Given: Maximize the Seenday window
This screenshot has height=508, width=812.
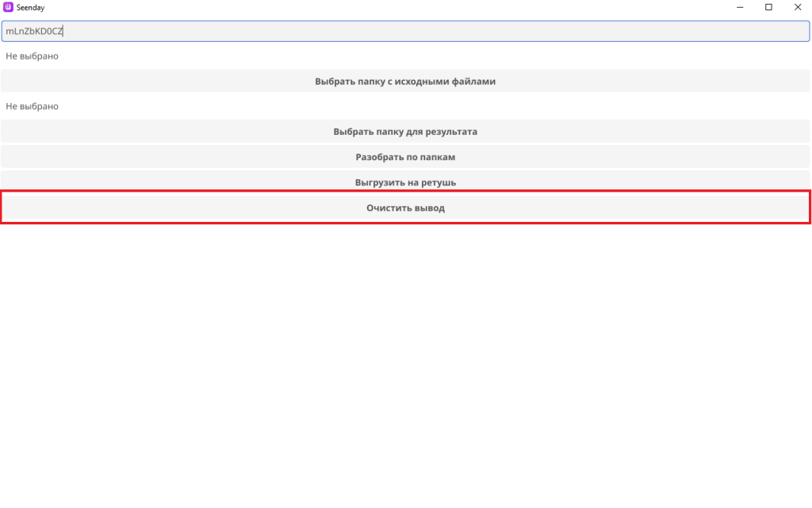Looking at the screenshot, I should click(768, 7).
